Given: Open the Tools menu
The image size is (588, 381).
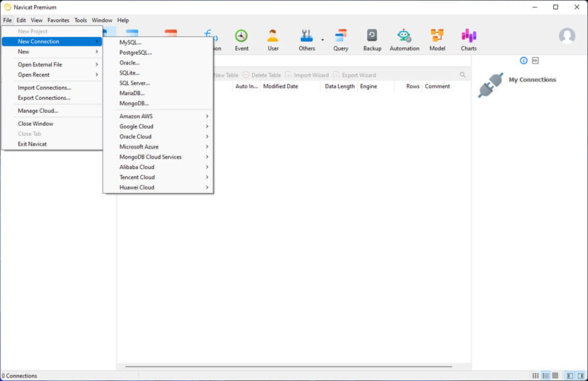Looking at the screenshot, I should tap(80, 21).
